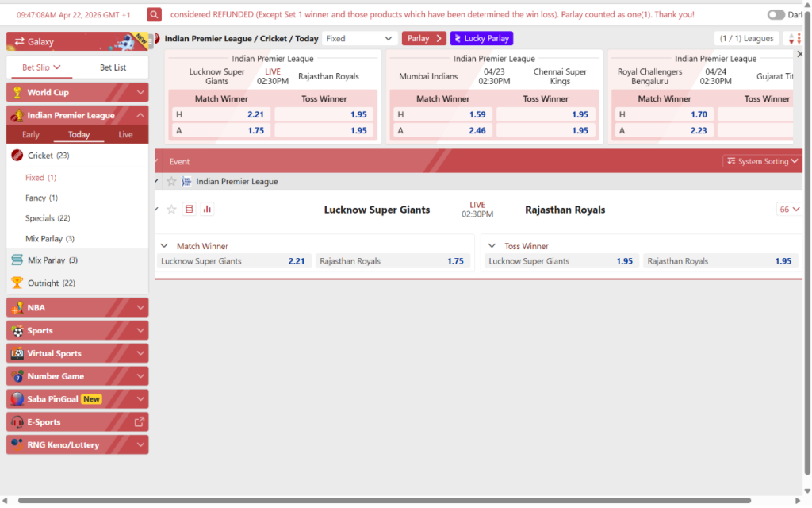This screenshot has height=508, width=812.
Task: Collapse the Toss Winner market section
Action: 492,246
